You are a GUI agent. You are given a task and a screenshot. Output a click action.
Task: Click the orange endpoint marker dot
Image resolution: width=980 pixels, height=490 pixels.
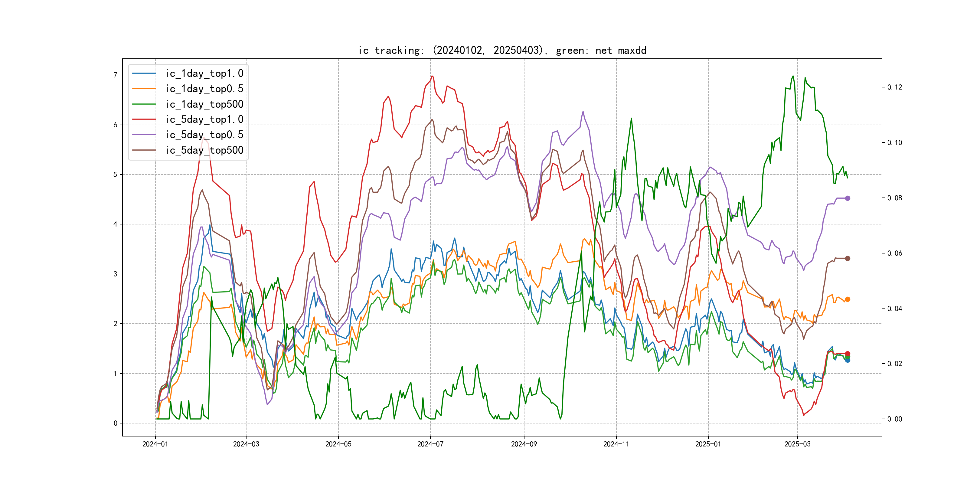[848, 299]
